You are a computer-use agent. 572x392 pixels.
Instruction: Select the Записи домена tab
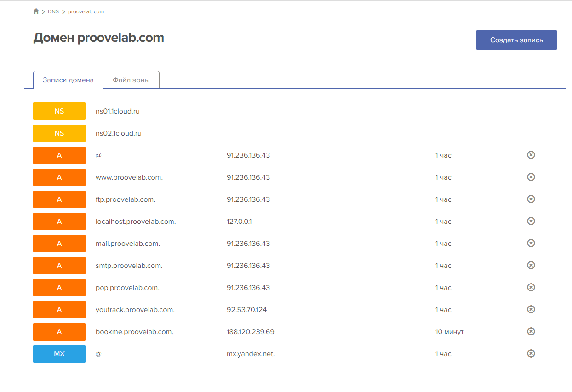68,80
